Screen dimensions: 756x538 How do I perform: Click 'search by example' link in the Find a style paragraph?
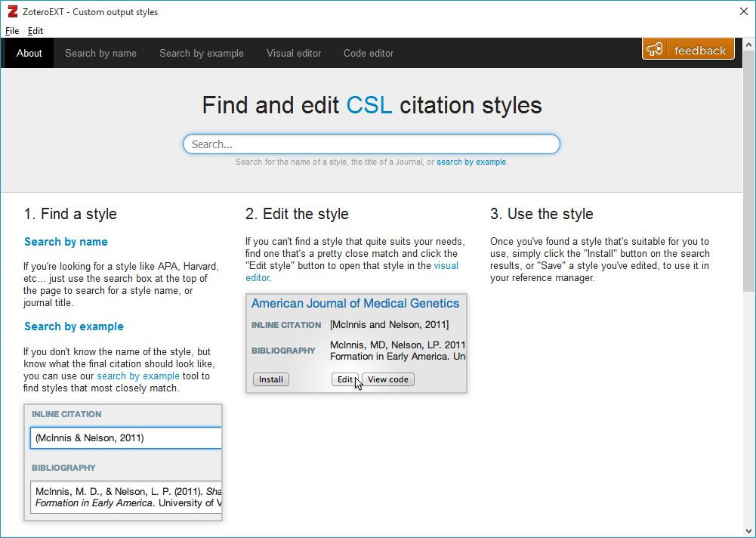(x=138, y=376)
